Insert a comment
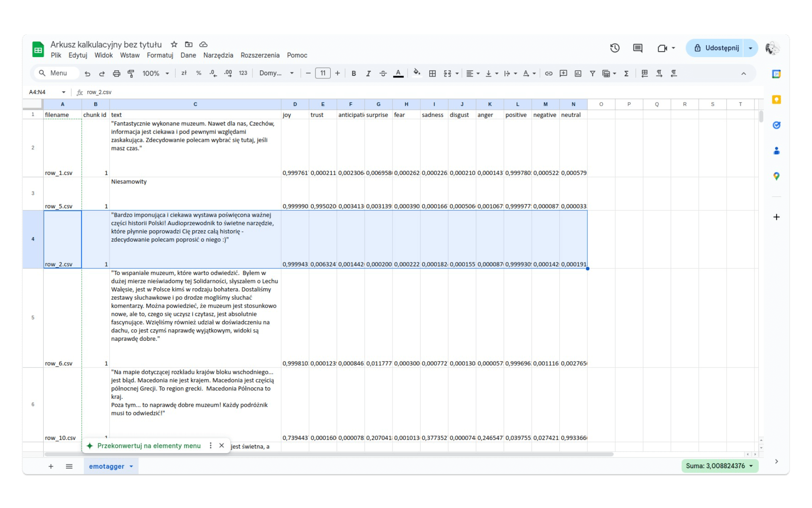Viewport: 812px width, 508px height. 563,74
